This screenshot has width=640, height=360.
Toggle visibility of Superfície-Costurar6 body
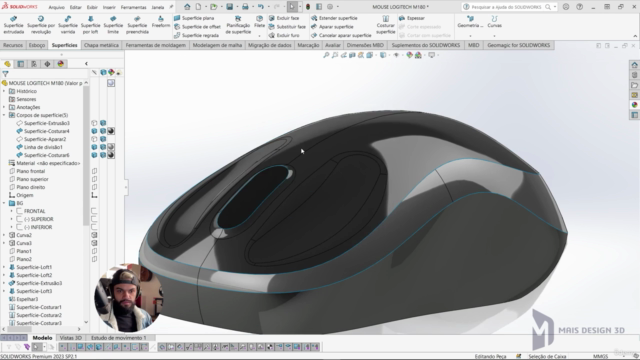[94, 155]
